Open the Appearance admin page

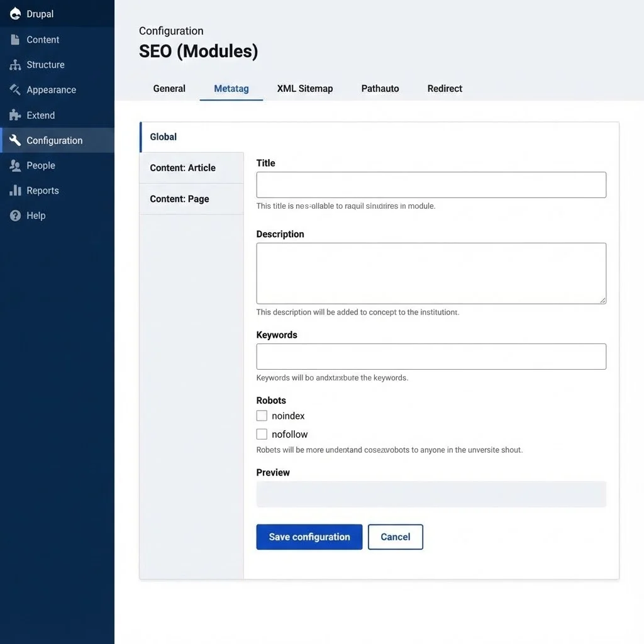(50, 89)
